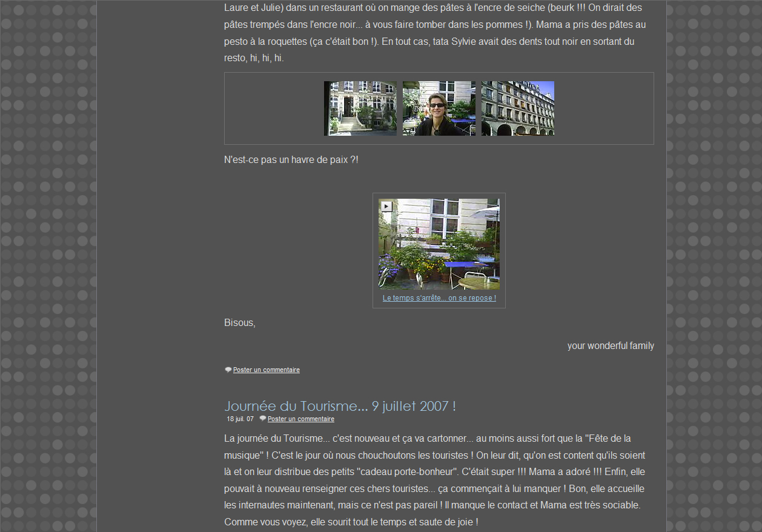Click "Poster un commentaire" below the signature
This screenshot has width=762, height=532.
267,370
